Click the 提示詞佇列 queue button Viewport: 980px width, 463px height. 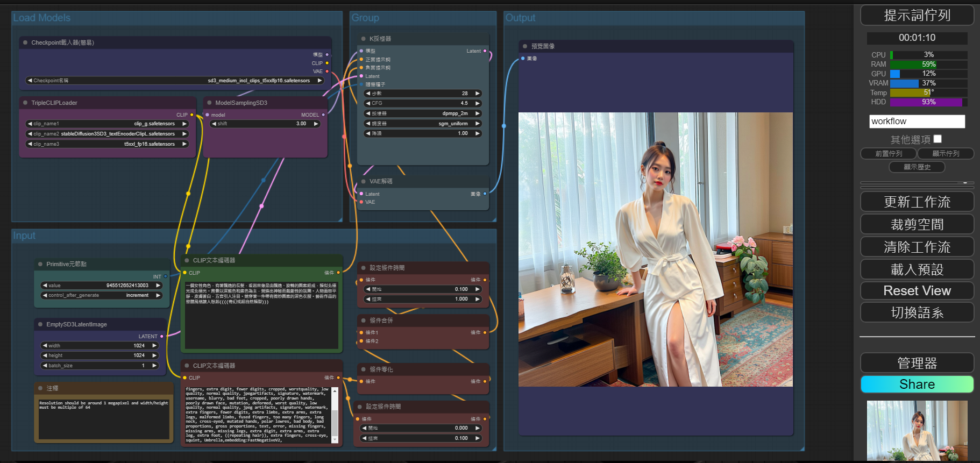[x=917, y=15]
